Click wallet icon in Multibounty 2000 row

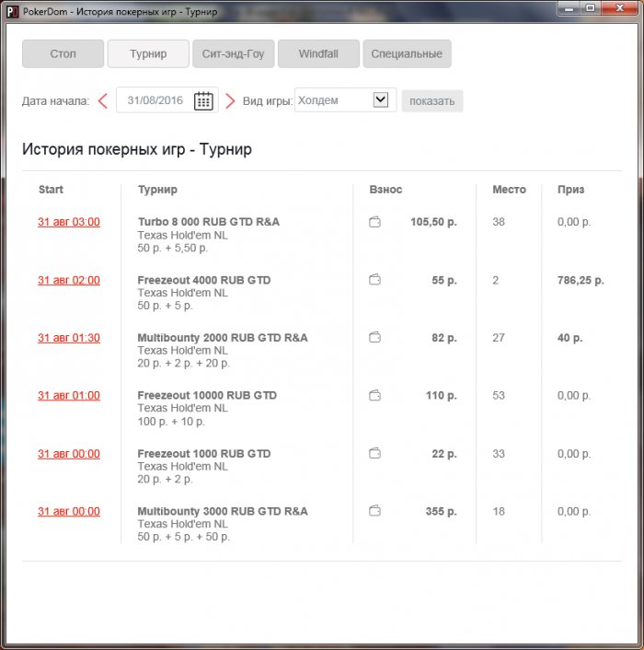[374, 338]
